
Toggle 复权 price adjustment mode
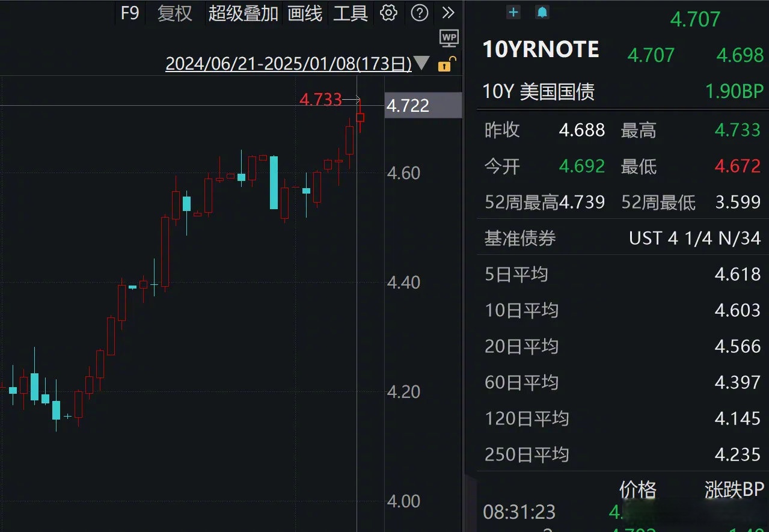click(174, 13)
